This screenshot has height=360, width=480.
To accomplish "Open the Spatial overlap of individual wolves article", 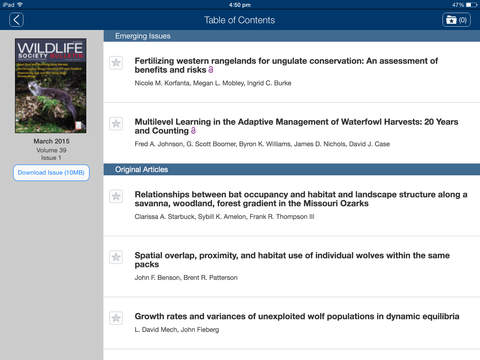I will click(x=292, y=260).
